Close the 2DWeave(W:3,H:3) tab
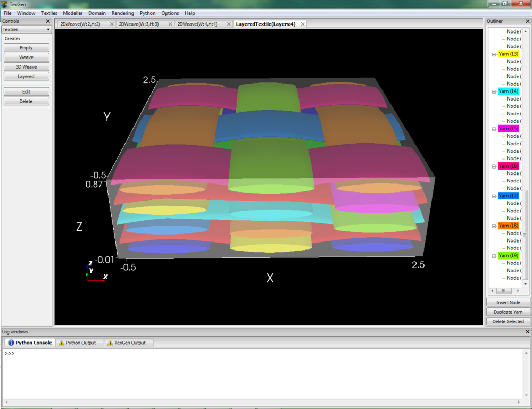The image size is (532, 409). pos(170,24)
